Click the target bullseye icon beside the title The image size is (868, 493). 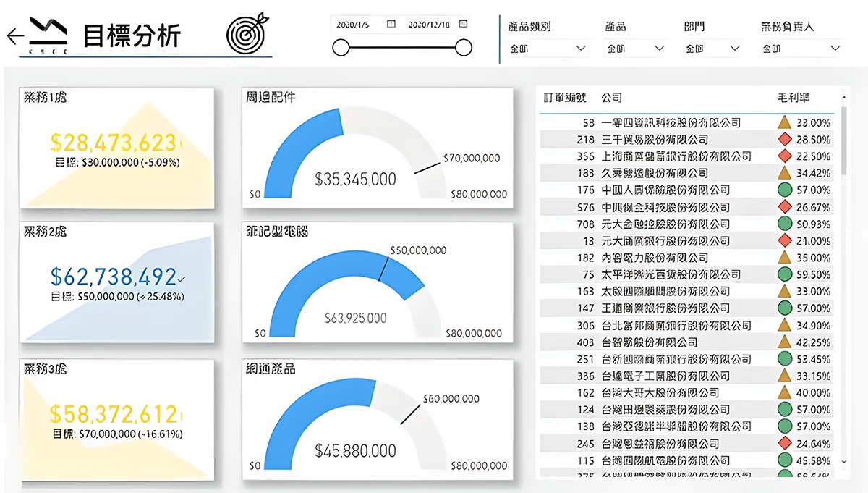(x=246, y=33)
